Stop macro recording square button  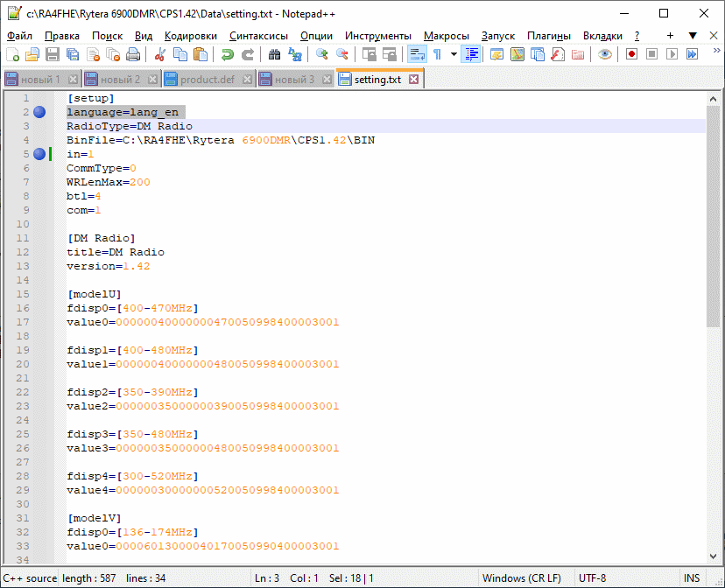click(x=652, y=54)
